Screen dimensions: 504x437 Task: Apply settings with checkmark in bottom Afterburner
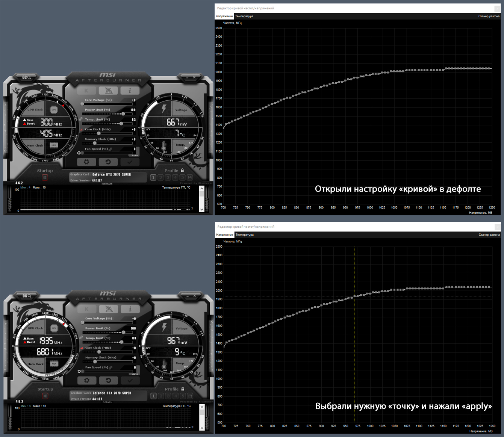(x=130, y=381)
